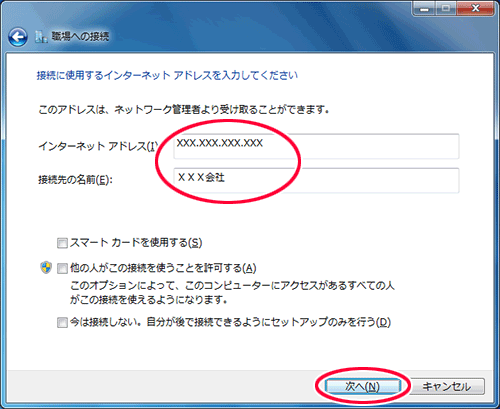
Task: Click the description このオプションによって、このコンピューターに
Action: [x=232, y=292]
